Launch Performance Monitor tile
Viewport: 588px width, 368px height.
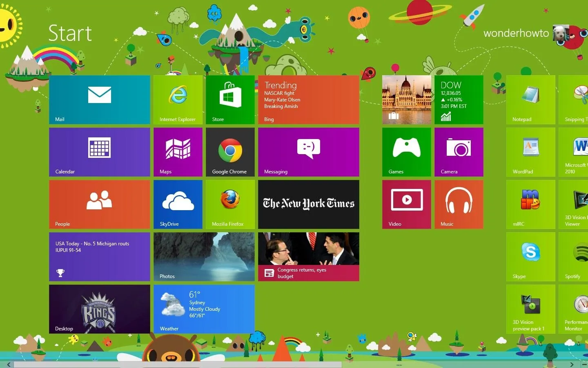click(573, 309)
